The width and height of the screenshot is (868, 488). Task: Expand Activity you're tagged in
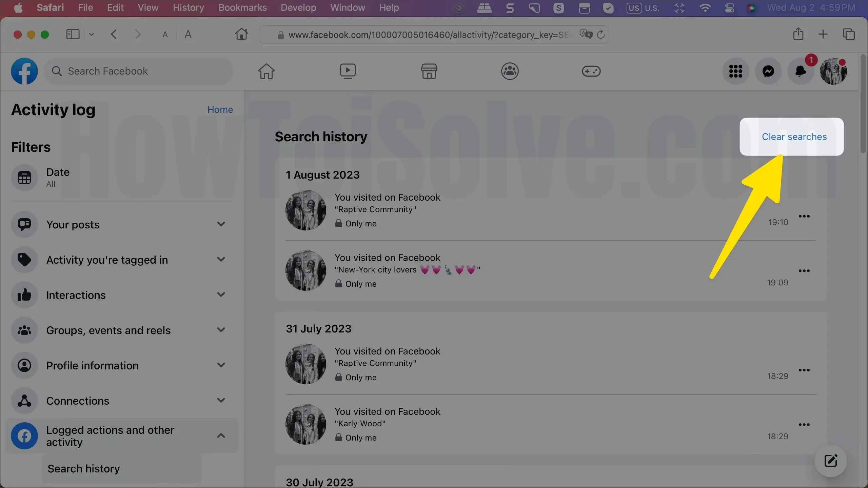[221, 259]
